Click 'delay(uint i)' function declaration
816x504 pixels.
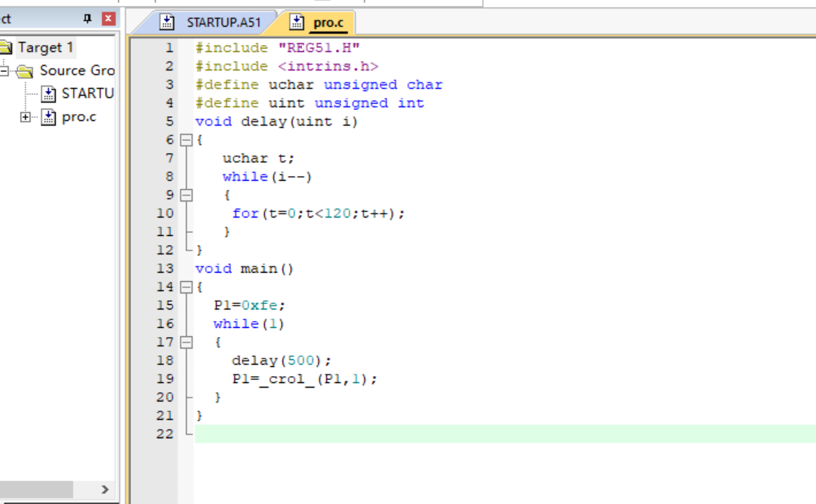click(300, 122)
